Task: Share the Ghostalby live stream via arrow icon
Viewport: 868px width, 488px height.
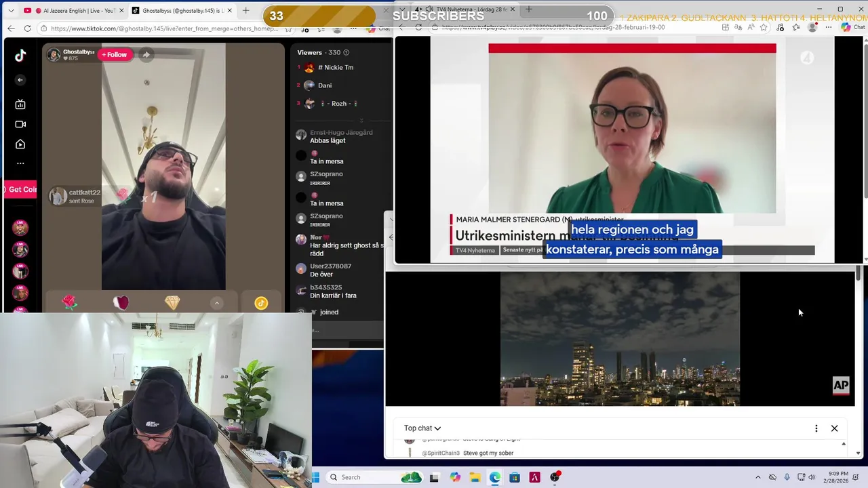Action: click(x=146, y=54)
